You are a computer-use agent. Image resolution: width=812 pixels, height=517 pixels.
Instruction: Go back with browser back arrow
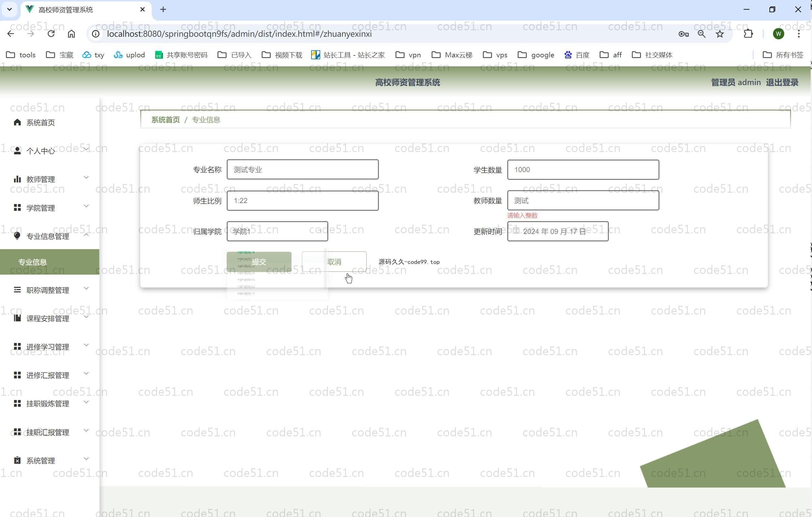click(x=11, y=34)
